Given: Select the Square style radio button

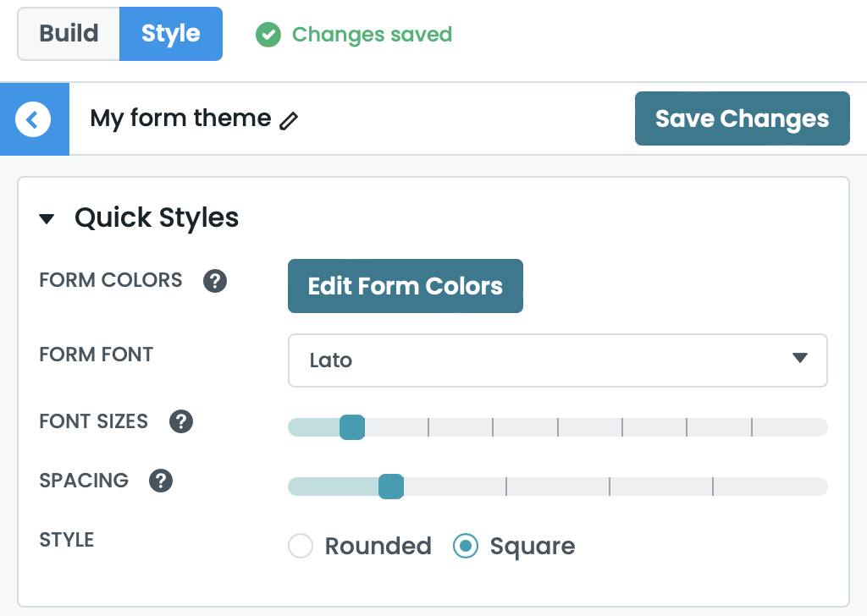Looking at the screenshot, I should click(x=466, y=546).
